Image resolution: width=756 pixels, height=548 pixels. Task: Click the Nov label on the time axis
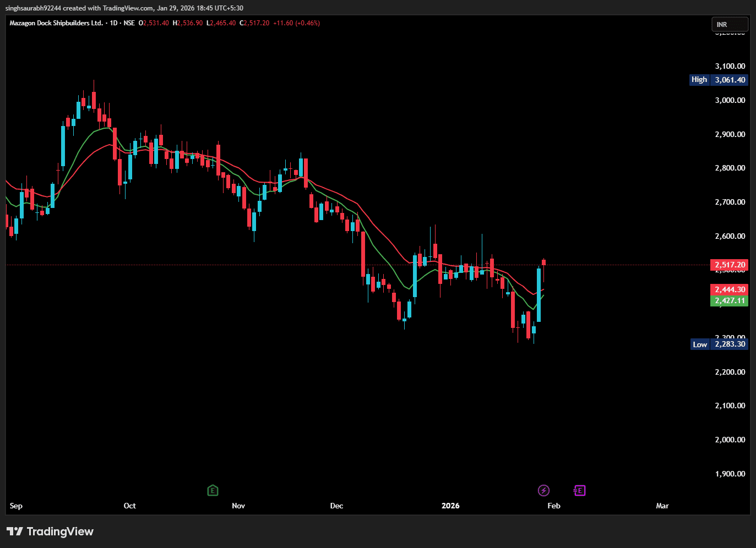[x=238, y=506]
